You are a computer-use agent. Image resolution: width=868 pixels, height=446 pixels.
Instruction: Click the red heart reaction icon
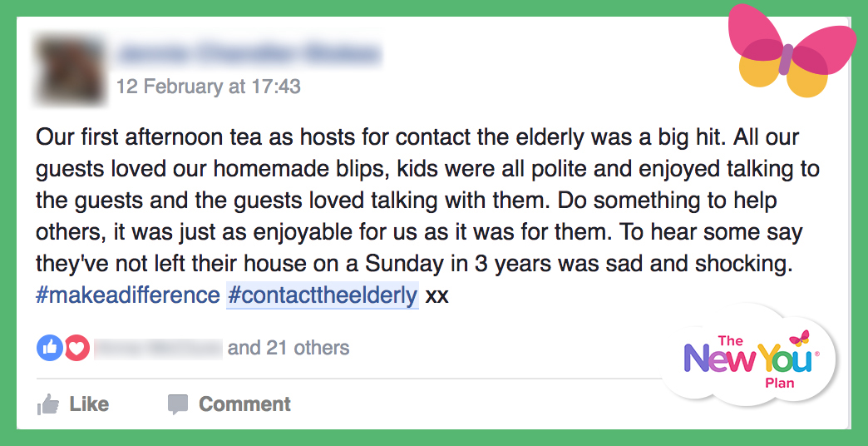(77, 348)
